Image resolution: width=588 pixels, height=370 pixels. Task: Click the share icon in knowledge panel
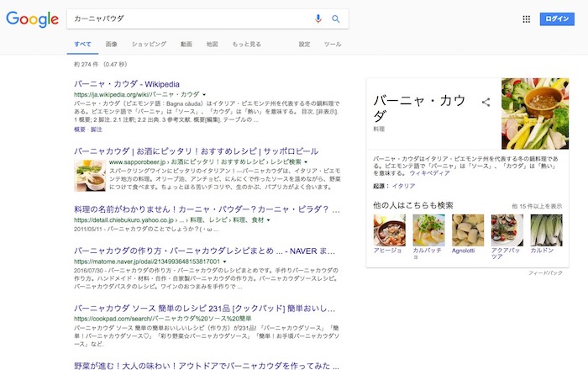(486, 102)
